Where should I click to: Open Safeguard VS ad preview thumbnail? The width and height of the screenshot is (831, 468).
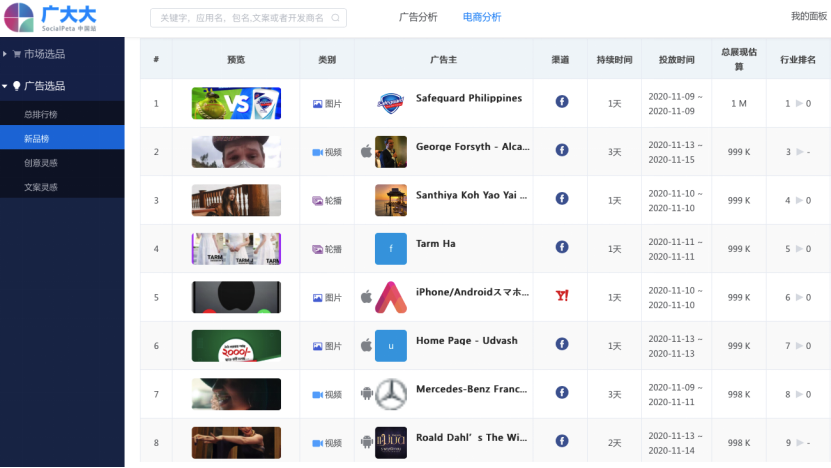click(x=236, y=103)
